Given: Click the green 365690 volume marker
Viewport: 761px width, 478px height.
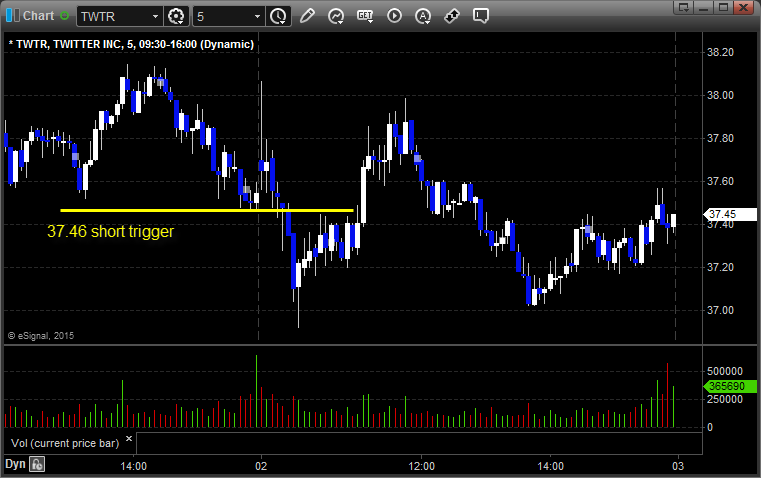Looking at the screenshot, I should 730,386.
